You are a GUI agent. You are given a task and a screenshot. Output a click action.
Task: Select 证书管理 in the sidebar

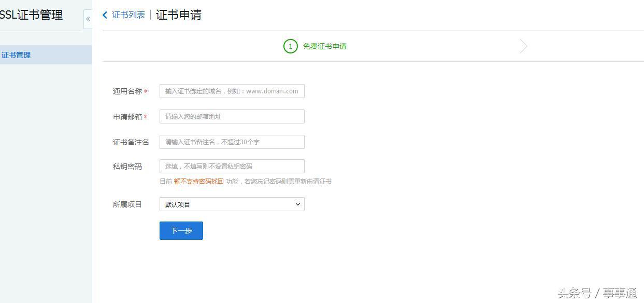pos(17,54)
